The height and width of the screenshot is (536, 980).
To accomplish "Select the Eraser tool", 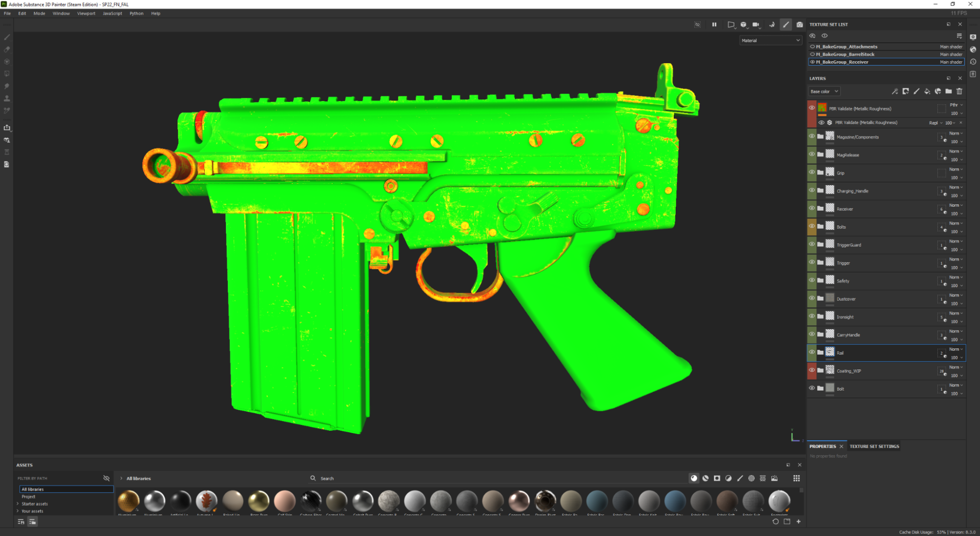I will (6, 49).
